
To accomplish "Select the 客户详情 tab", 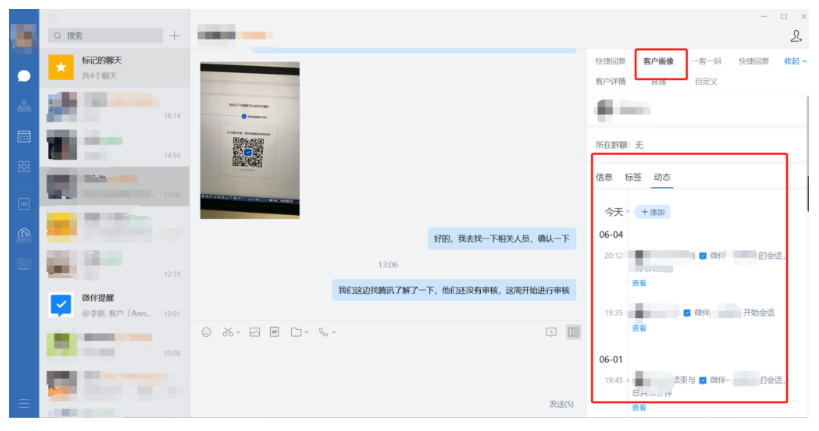I will pyautogui.click(x=611, y=81).
